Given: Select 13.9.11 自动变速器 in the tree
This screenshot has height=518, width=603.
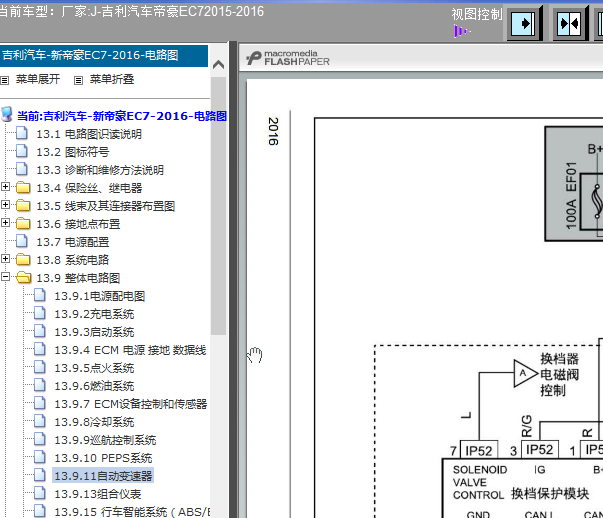Looking at the screenshot, I should point(103,476).
